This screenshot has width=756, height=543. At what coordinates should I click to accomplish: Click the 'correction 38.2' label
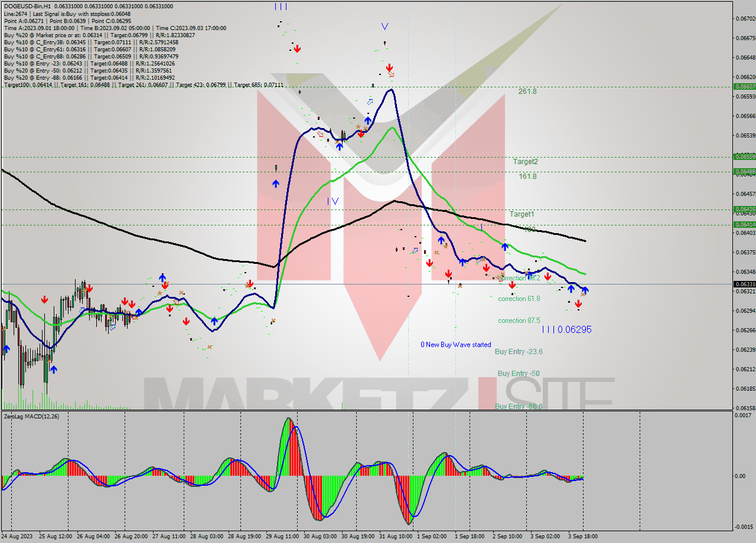tap(519, 278)
